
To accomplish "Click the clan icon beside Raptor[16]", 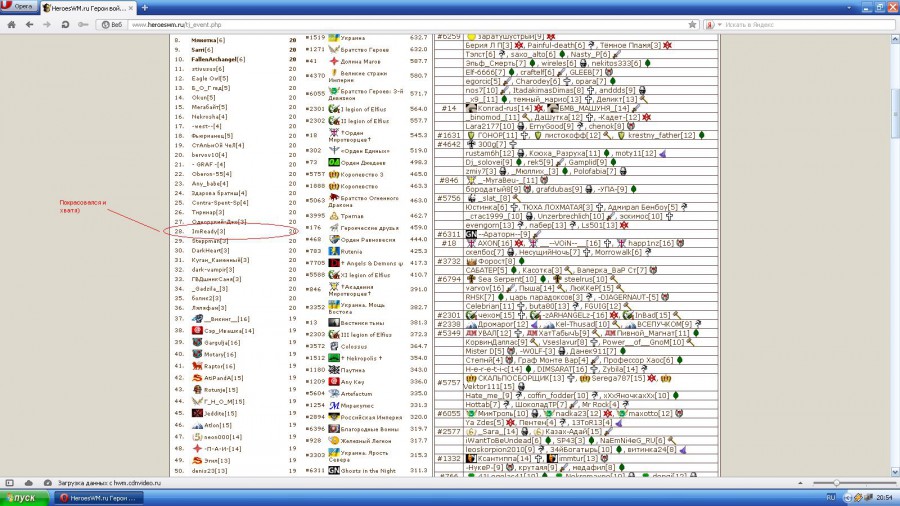I will (197, 366).
